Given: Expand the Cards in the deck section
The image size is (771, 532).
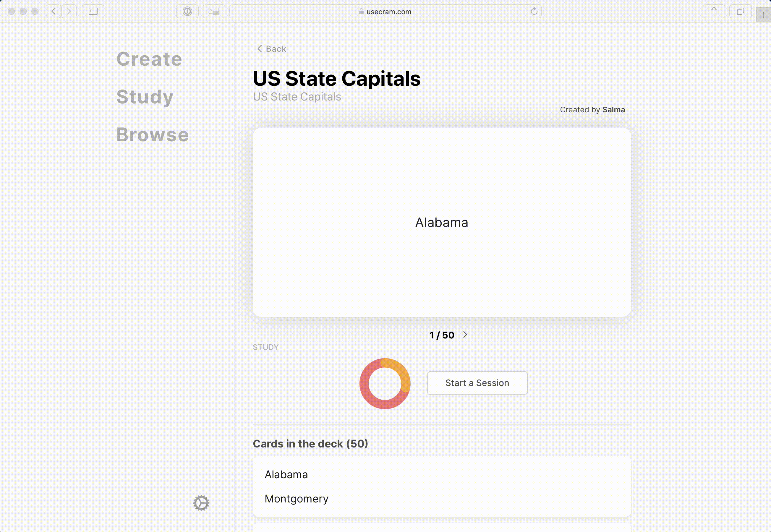Looking at the screenshot, I should 310,444.
